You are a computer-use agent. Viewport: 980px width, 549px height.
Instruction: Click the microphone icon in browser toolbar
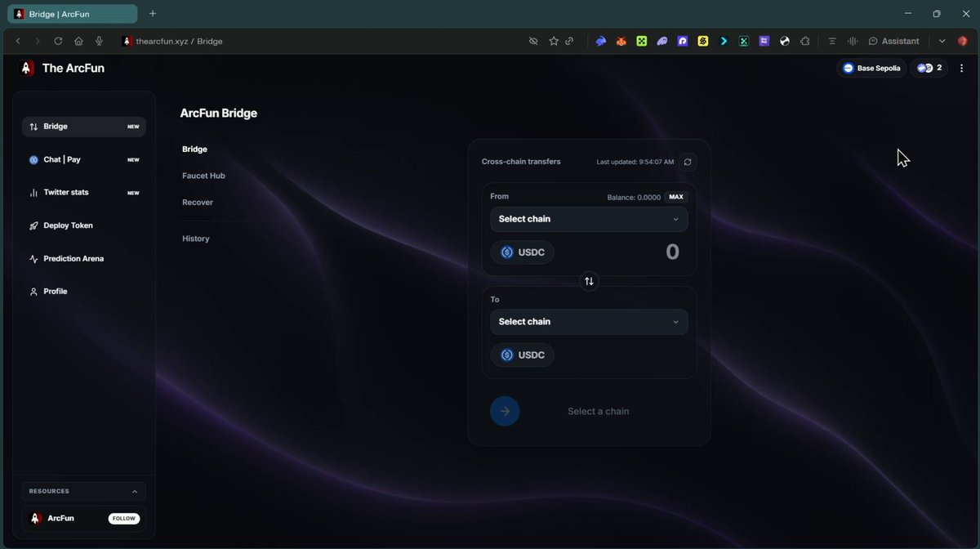click(99, 41)
